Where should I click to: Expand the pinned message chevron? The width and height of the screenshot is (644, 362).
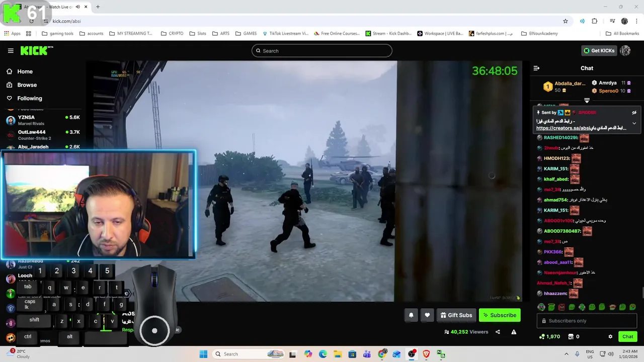634,123
